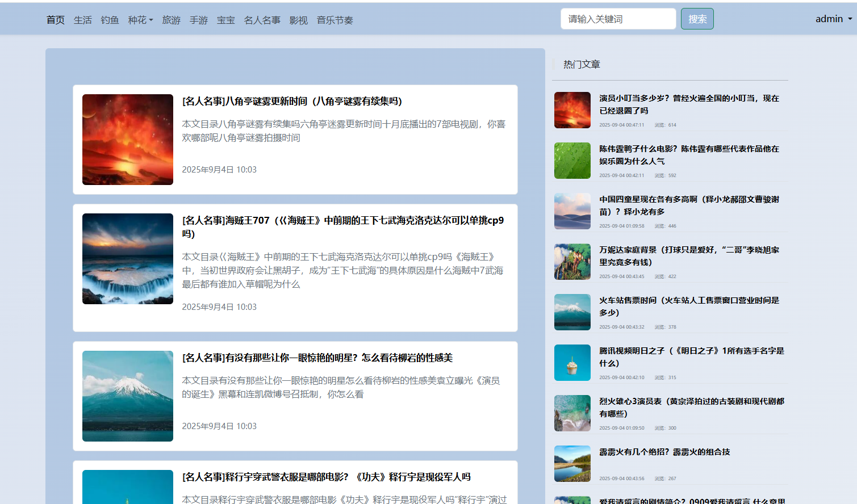Viewport: 857px width, 504px height.
Task: Click the snowy mountain article thumbnail
Action: tap(127, 396)
